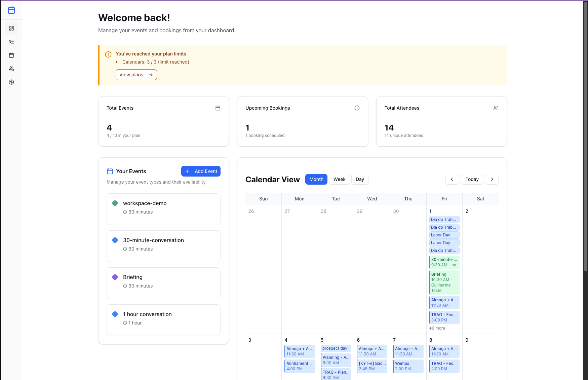Click the clock icon on Upcoming Bookings card
Viewport: 588px width, 380px height.
point(357,108)
